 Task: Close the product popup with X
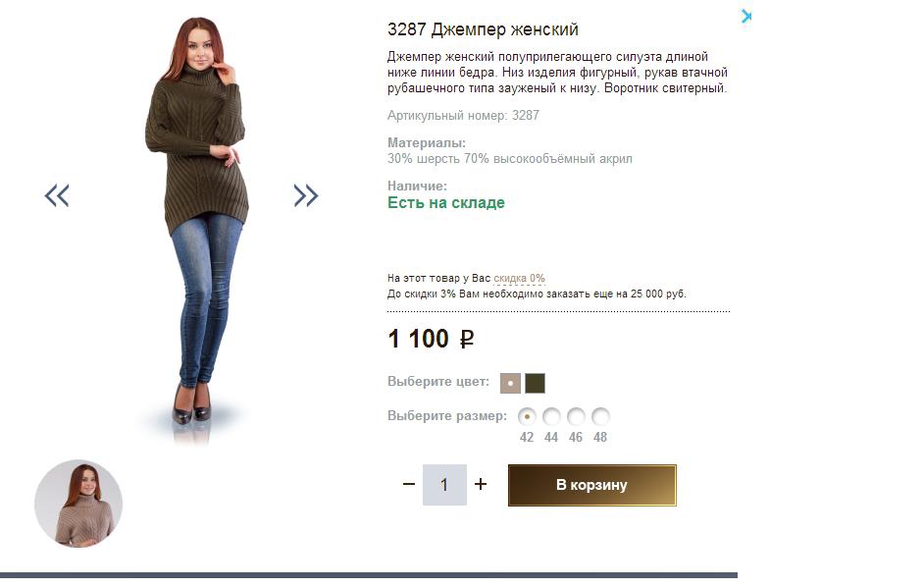[746, 16]
